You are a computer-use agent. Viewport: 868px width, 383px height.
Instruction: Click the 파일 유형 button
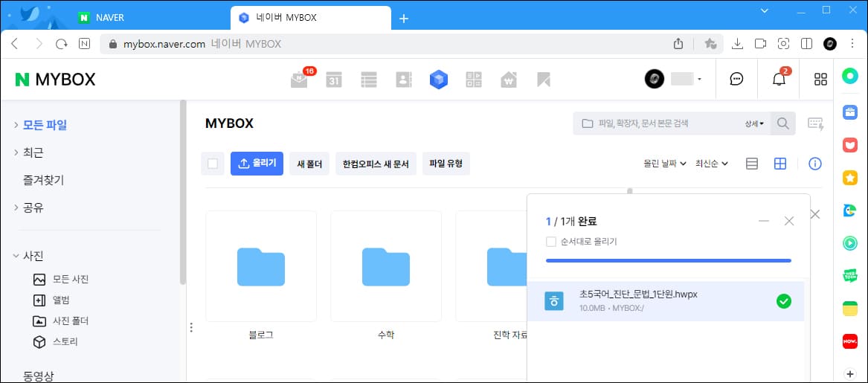pos(446,164)
